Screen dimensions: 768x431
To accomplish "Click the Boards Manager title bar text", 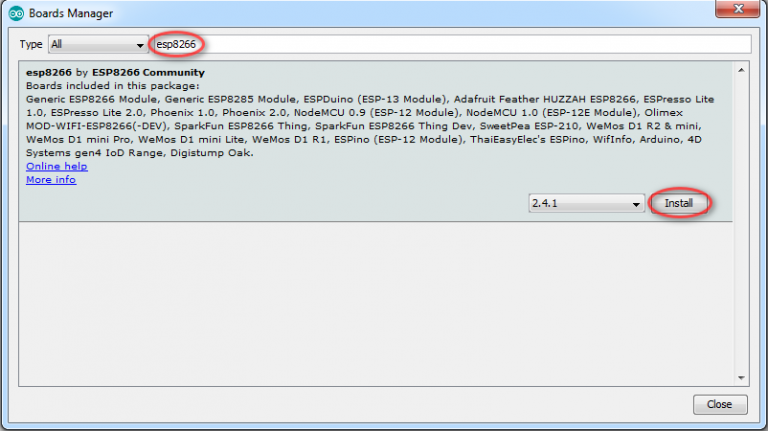I will [x=70, y=13].
